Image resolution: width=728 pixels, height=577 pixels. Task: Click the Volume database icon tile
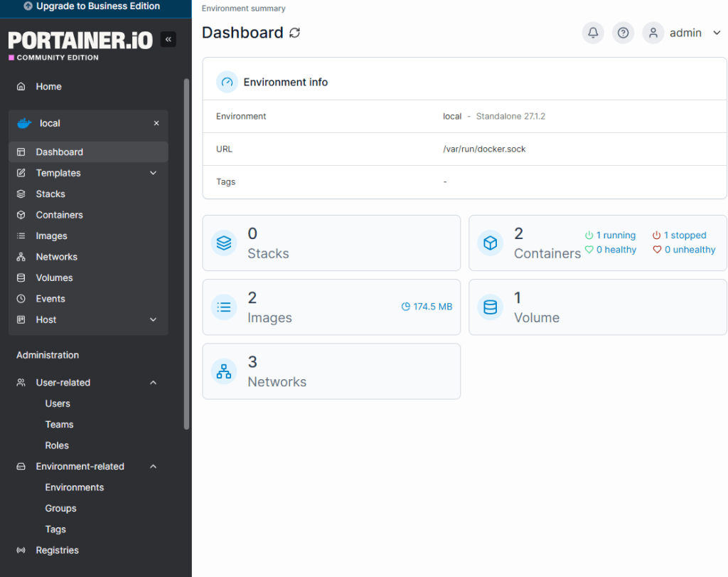coord(490,307)
